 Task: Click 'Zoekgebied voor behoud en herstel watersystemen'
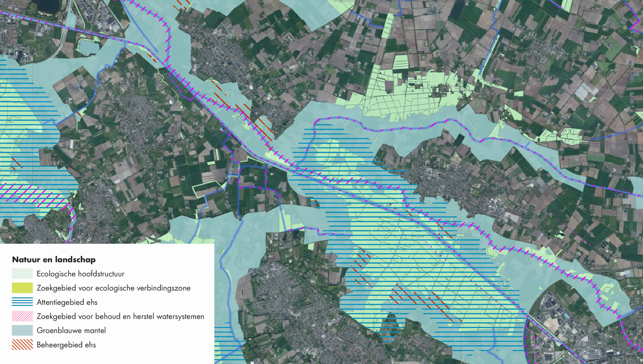(120, 317)
